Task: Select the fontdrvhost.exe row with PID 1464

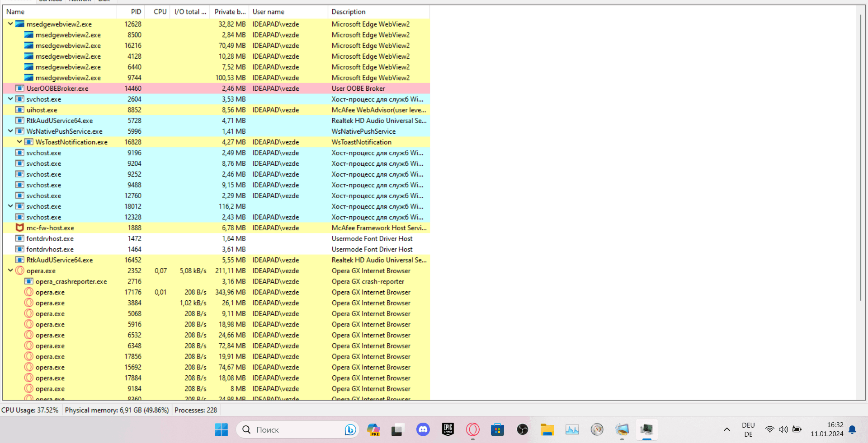Action: coord(216,249)
